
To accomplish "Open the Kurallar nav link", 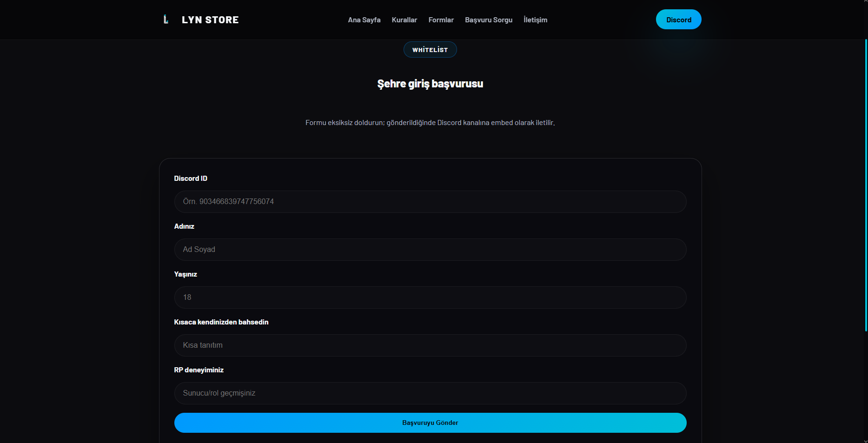I will point(404,20).
